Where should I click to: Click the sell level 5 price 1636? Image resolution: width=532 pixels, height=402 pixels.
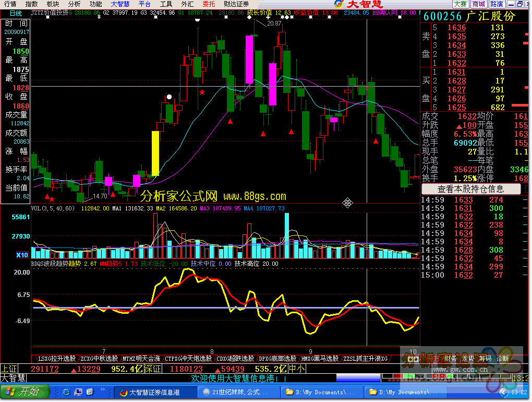point(456,28)
